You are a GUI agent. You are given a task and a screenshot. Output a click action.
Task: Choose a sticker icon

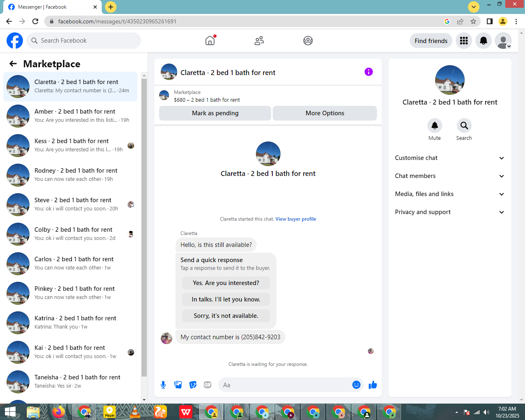pyautogui.click(x=193, y=385)
